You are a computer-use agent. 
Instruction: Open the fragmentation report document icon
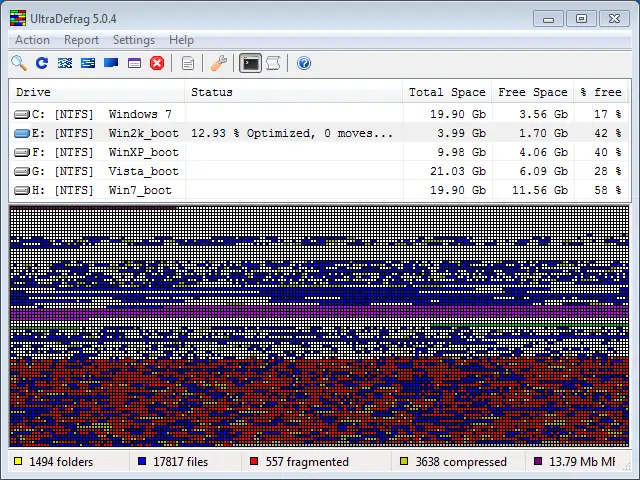click(x=188, y=63)
